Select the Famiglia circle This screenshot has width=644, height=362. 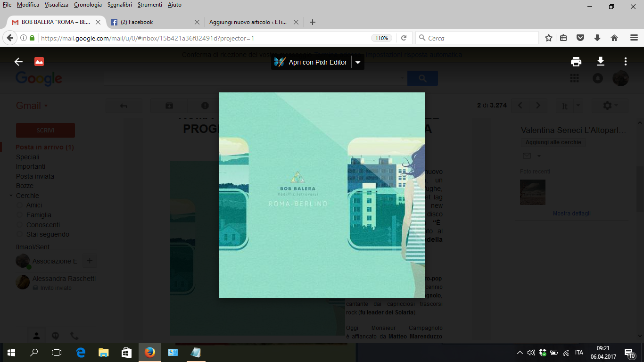point(39,215)
